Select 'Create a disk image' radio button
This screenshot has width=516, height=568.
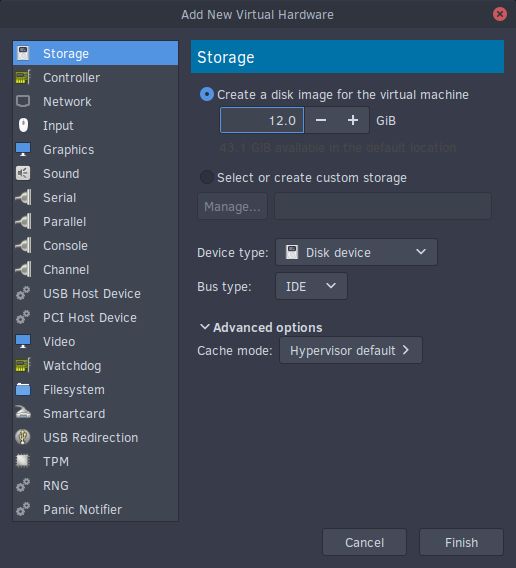pyautogui.click(x=207, y=95)
